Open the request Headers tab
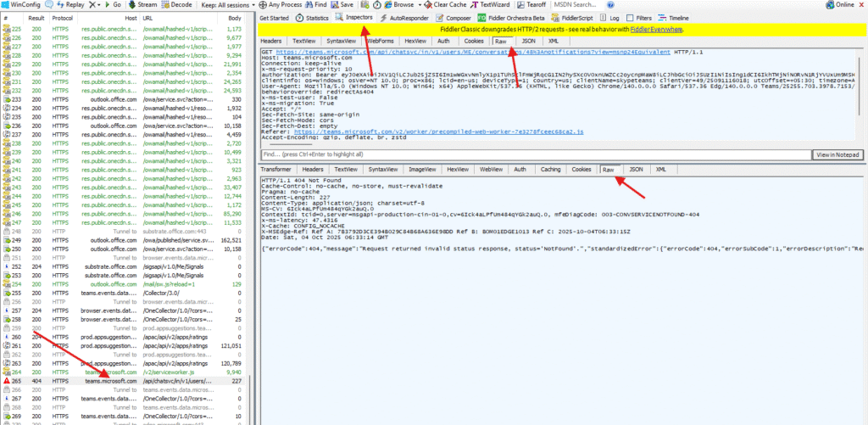Image resolution: width=868 pixels, height=425 pixels. click(x=271, y=41)
